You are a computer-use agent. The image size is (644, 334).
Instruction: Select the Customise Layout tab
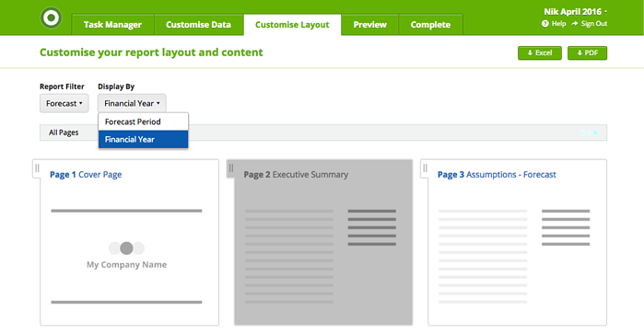click(x=292, y=25)
